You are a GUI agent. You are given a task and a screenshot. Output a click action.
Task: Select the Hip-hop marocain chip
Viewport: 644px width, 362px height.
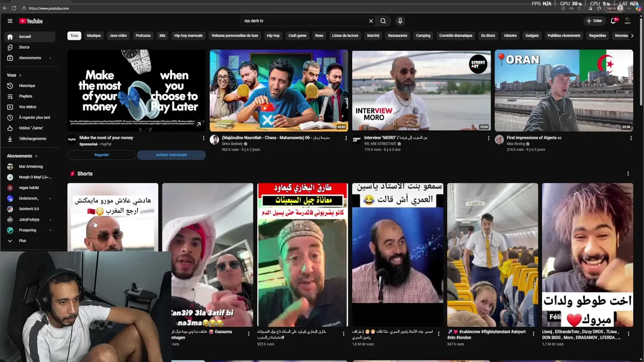click(x=188, y=36)
